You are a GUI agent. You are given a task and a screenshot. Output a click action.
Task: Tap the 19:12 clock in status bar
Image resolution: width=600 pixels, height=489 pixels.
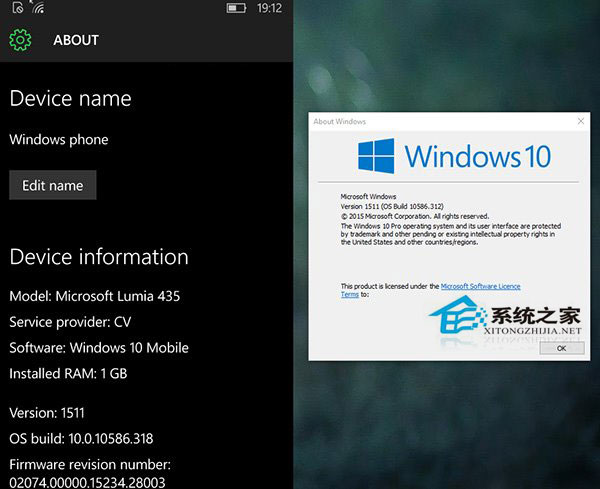click(269, 8)
